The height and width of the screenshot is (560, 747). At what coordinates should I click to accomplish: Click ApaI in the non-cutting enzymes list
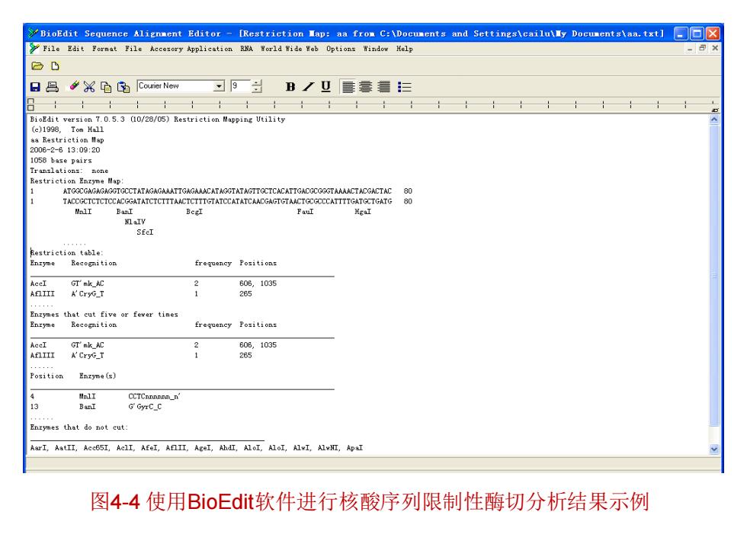pos(354,448)
